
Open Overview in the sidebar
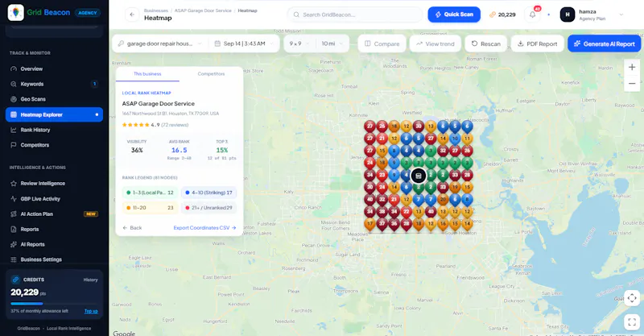tap(54, 68)
